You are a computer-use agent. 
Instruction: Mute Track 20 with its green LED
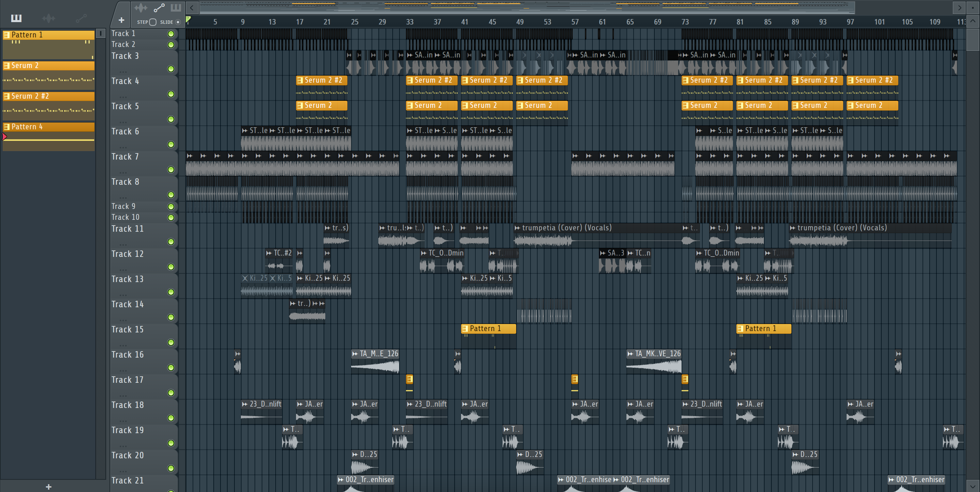[x=171, y=469]
